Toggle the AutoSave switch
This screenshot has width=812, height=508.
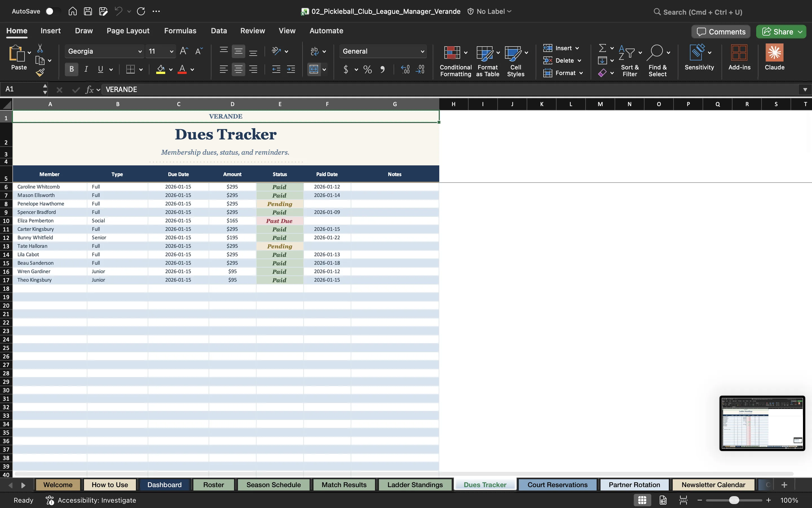click(x=53, y=11)
